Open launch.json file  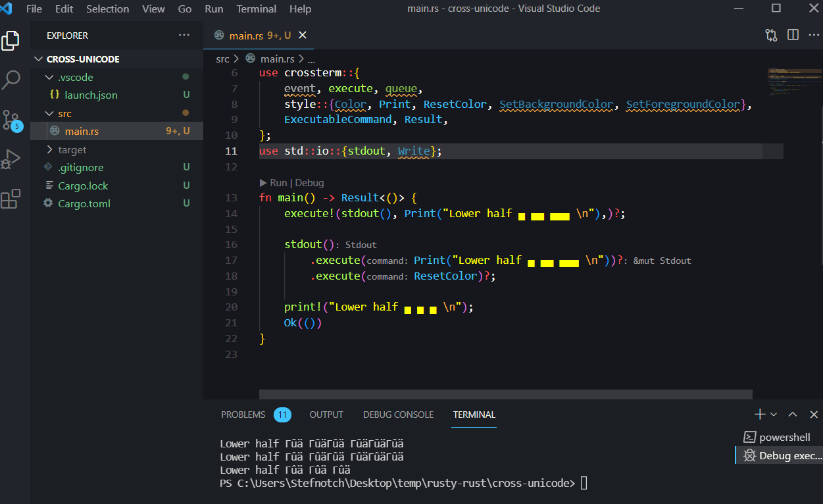point(116,95)
